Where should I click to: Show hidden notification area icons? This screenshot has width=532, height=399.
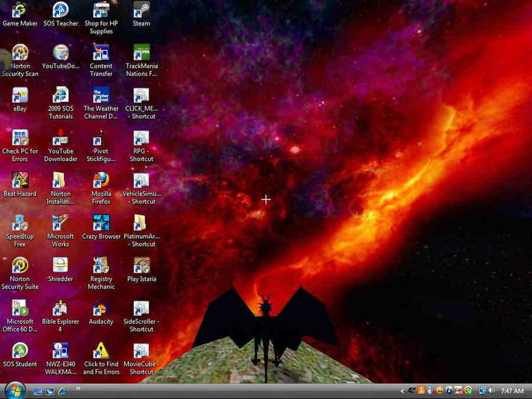point(402,391)
